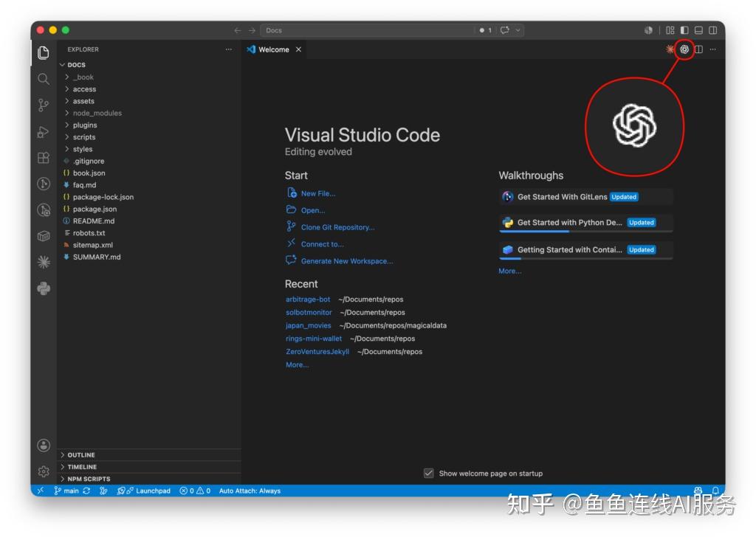Toggle primary side bar visibility
Screen dimensions: 756x537
(684, 30)
